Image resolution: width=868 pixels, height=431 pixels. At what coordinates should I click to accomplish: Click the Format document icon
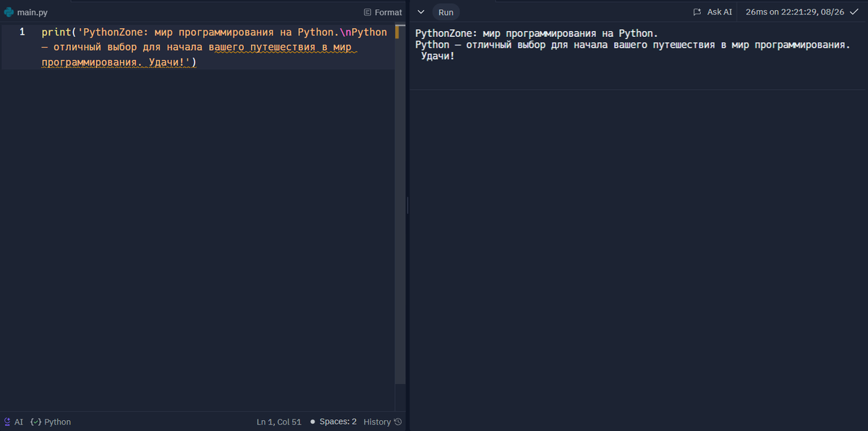(x=369, y=12)
